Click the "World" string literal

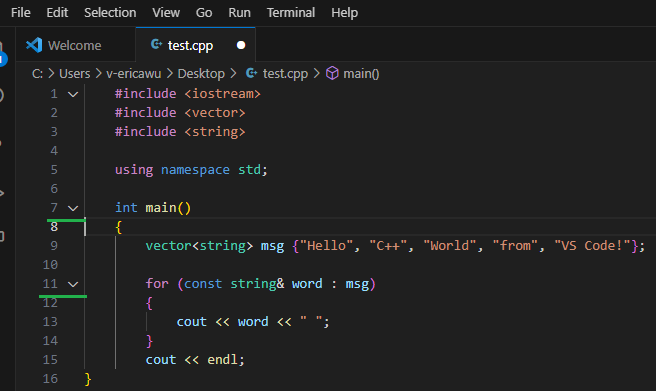click(449, 245)
